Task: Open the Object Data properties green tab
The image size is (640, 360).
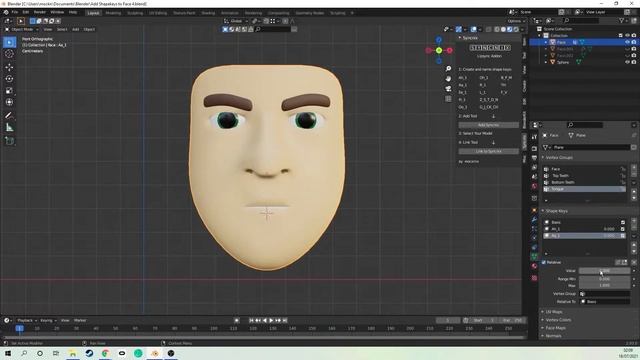Action: [x=534, y=256]
